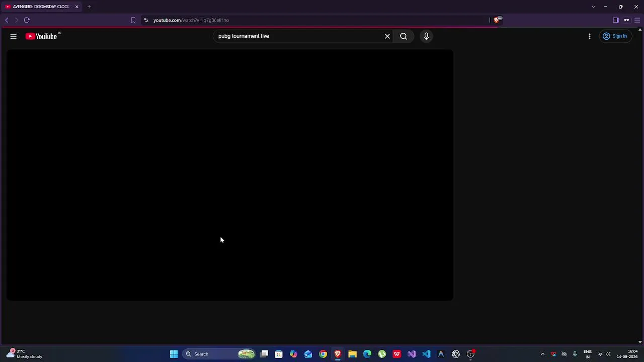Navigate back with the browser arrow
644x362 pixels.
pyautogui.click(x=7, y=20)
